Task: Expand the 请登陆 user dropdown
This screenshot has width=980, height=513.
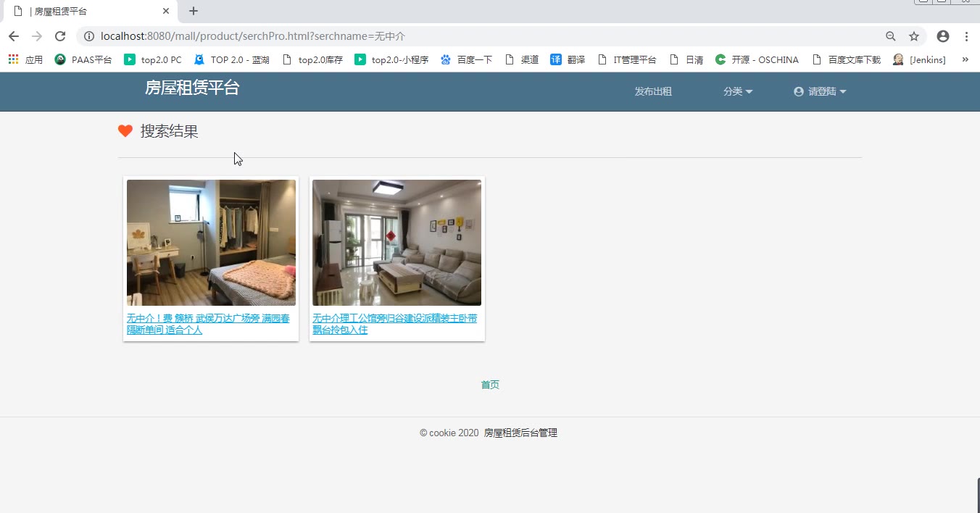Action: point(820,91)
